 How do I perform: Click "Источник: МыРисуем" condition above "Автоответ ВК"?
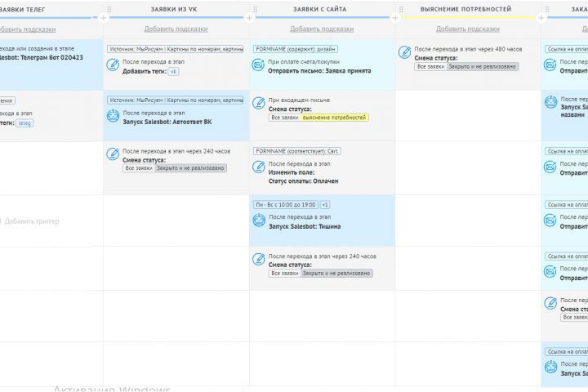pos(175,100)
